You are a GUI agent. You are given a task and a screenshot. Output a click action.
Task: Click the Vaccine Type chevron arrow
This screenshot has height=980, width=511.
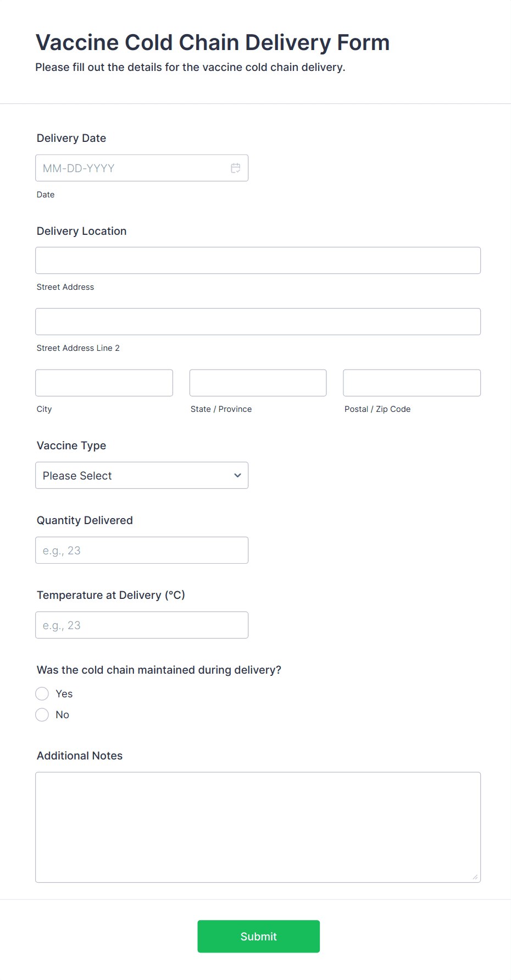tap(237, 476)
